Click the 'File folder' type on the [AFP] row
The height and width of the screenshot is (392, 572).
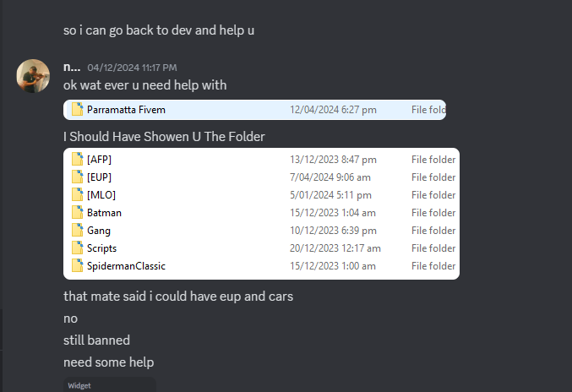click(x=433, y=160)
